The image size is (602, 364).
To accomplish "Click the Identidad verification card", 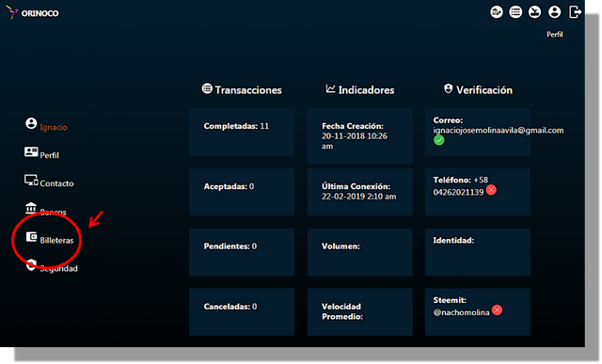I will 478,252.
